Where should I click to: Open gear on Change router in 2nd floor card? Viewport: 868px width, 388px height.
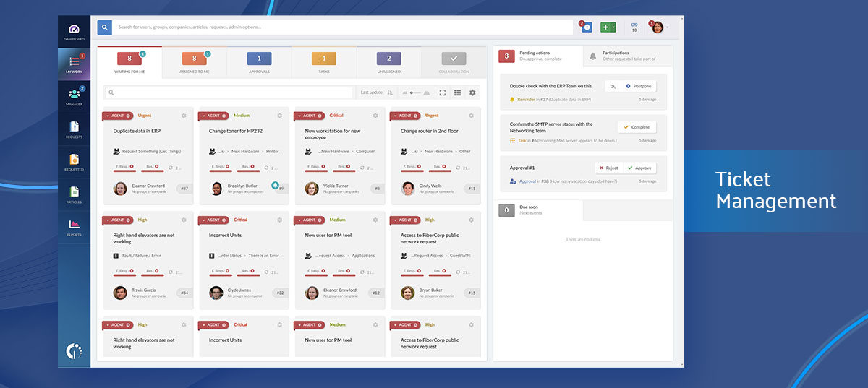(x=471, y=116)
